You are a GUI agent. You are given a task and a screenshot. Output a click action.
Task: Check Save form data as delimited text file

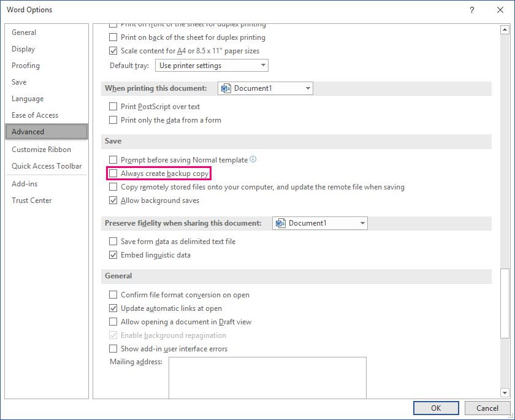click(113, 242)
